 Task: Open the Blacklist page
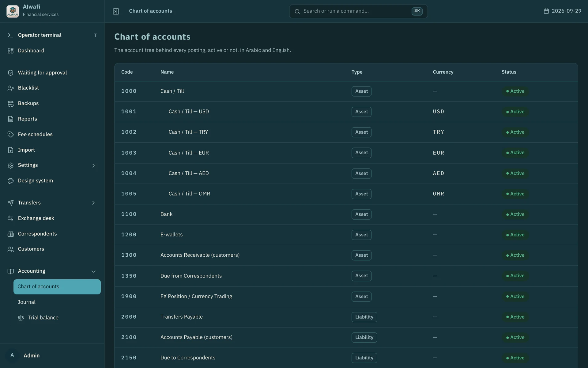(52, 88)
